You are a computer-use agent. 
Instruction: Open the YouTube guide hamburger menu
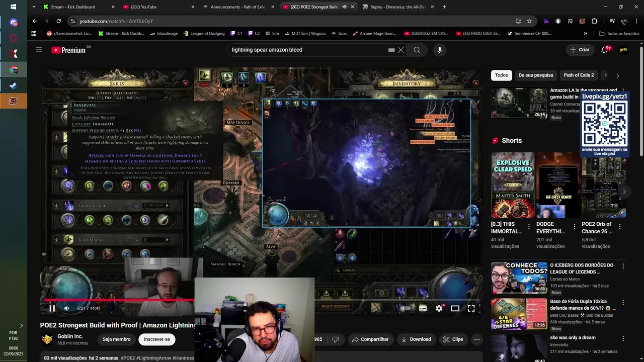[x=39, y=50]
